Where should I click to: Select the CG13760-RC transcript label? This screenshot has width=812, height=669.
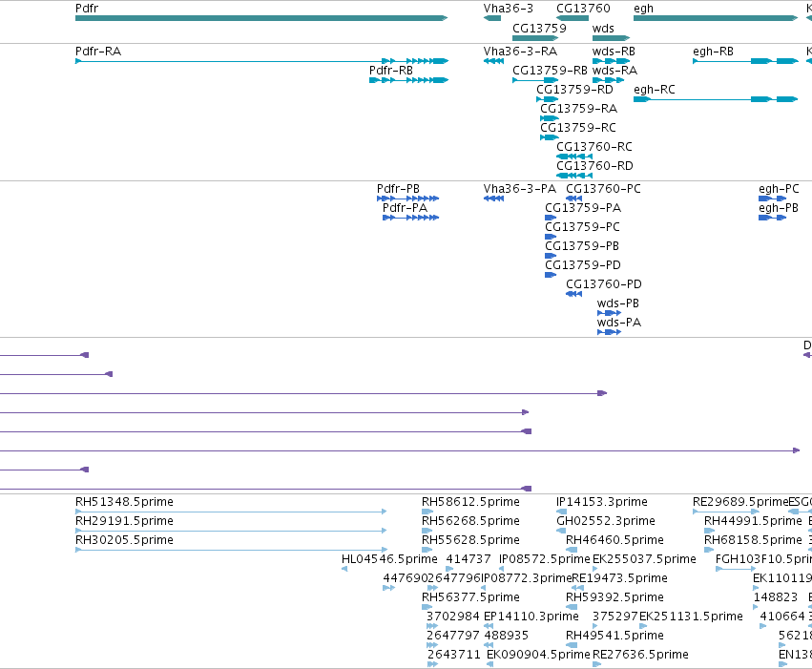coord(594,147)
